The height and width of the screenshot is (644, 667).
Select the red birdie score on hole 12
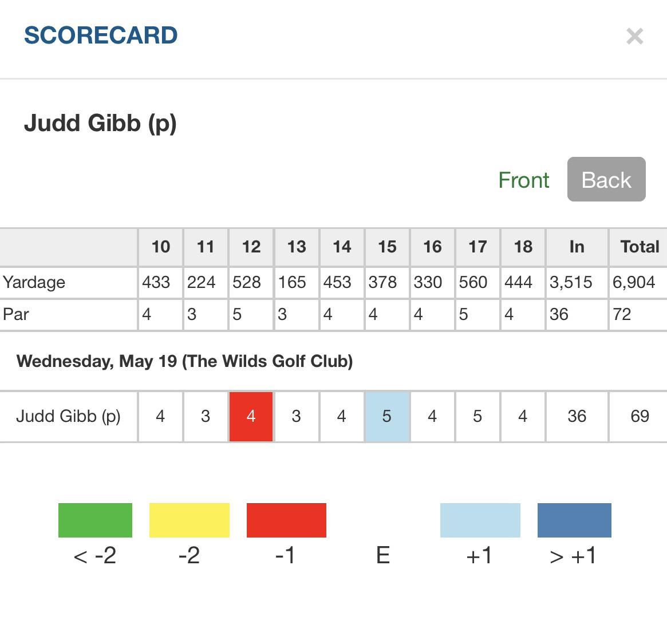(251, 416)
